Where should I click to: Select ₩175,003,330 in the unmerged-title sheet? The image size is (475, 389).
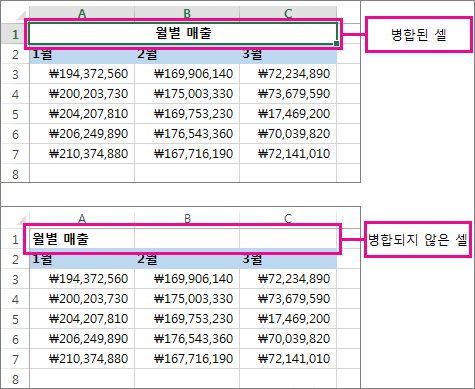pos(187,299)
